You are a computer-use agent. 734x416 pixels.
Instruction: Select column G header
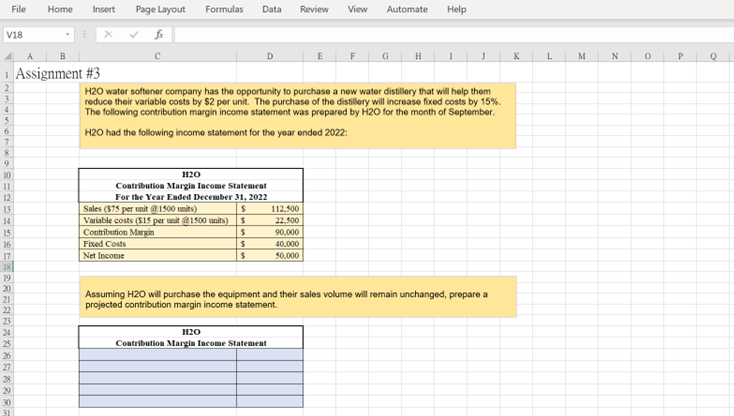[x=385, y=56]
